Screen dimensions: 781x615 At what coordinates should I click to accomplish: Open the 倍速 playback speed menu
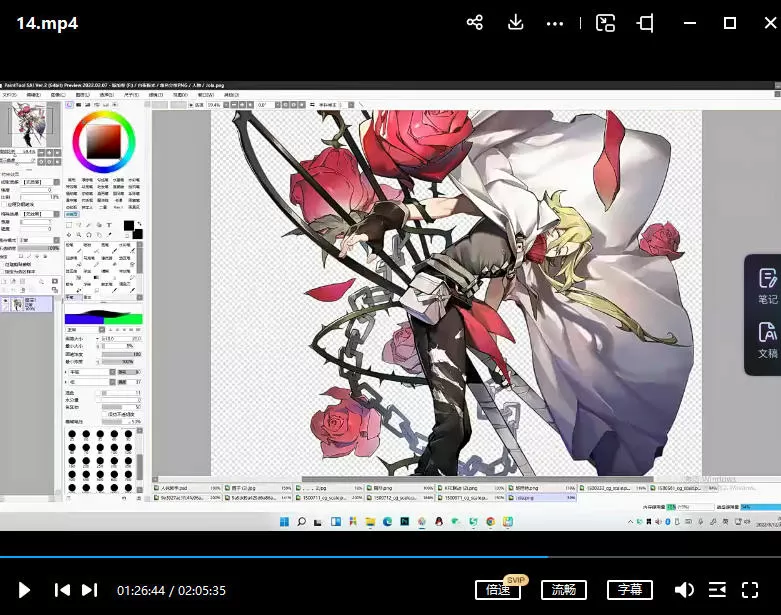point(498,590)
